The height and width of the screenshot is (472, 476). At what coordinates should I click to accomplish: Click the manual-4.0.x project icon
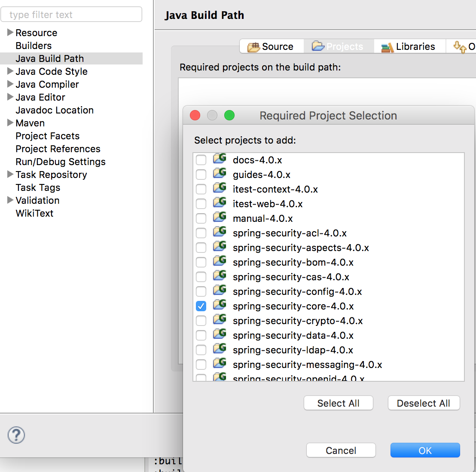pyautogui.click(x=220, y=218)
